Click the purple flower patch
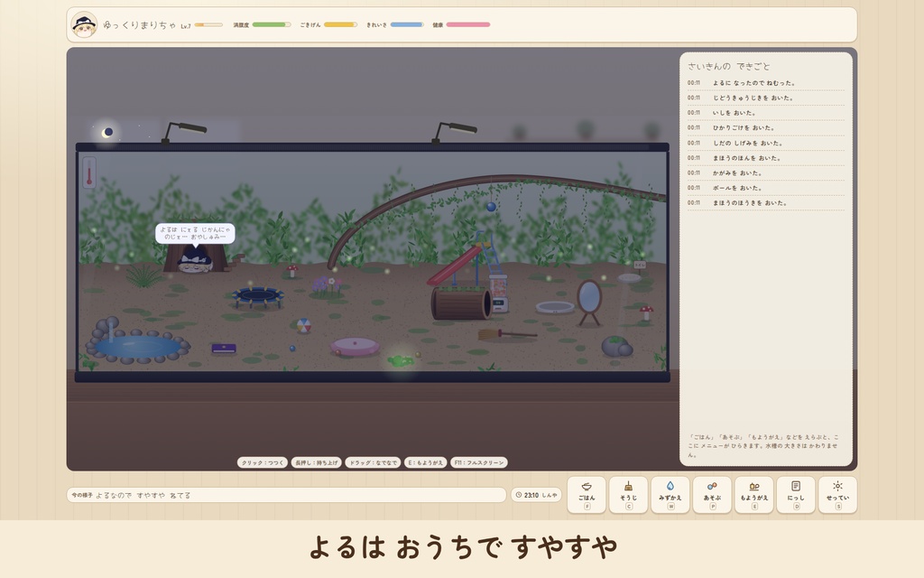 coord(327,286)
